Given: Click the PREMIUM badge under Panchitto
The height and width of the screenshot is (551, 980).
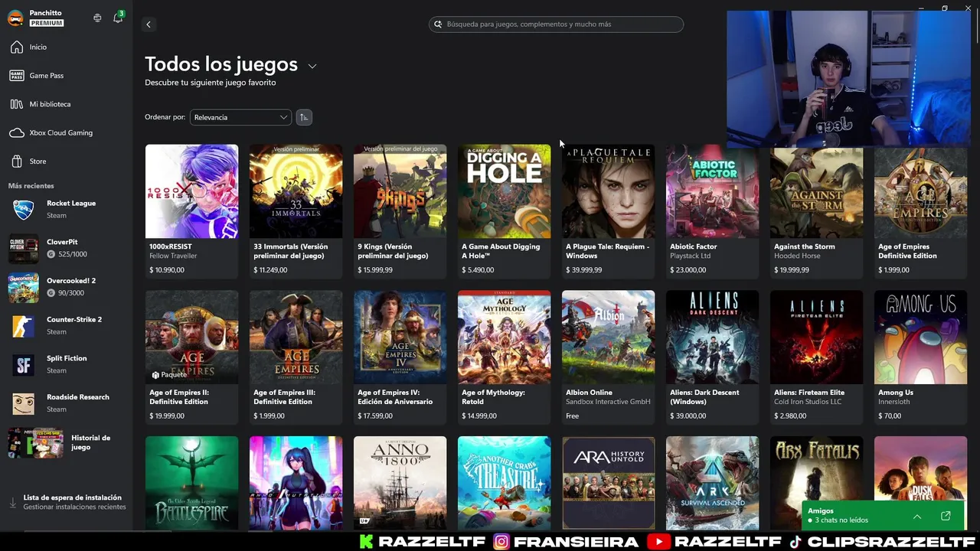Looking at the screenshot, I should [46, 23].
